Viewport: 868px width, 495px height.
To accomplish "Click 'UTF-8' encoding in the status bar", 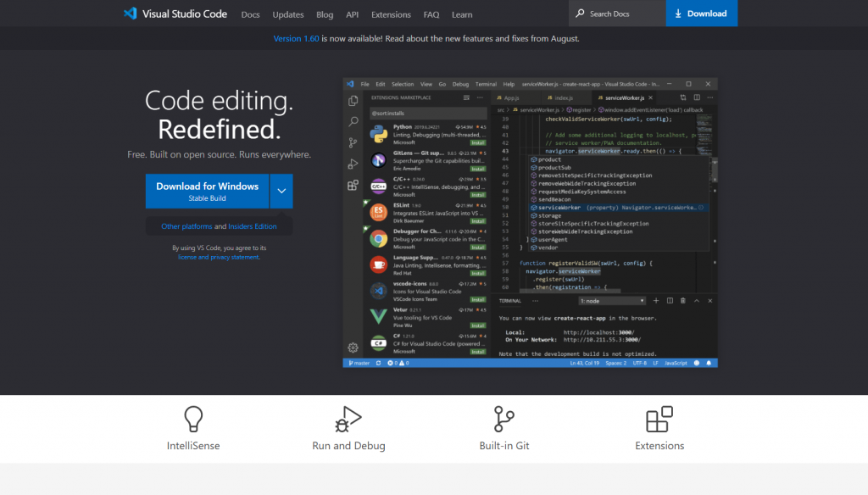I will (640, 364).
